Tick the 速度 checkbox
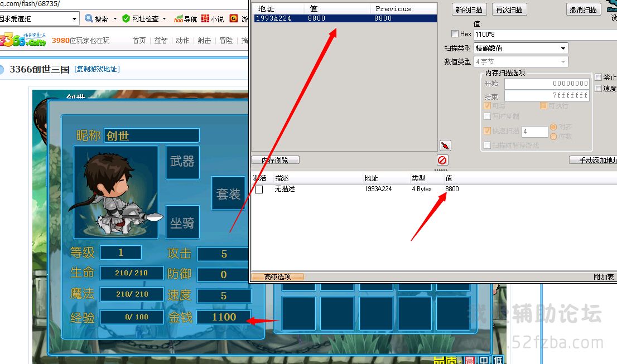 pyautogui.click(x=598, y=89)
